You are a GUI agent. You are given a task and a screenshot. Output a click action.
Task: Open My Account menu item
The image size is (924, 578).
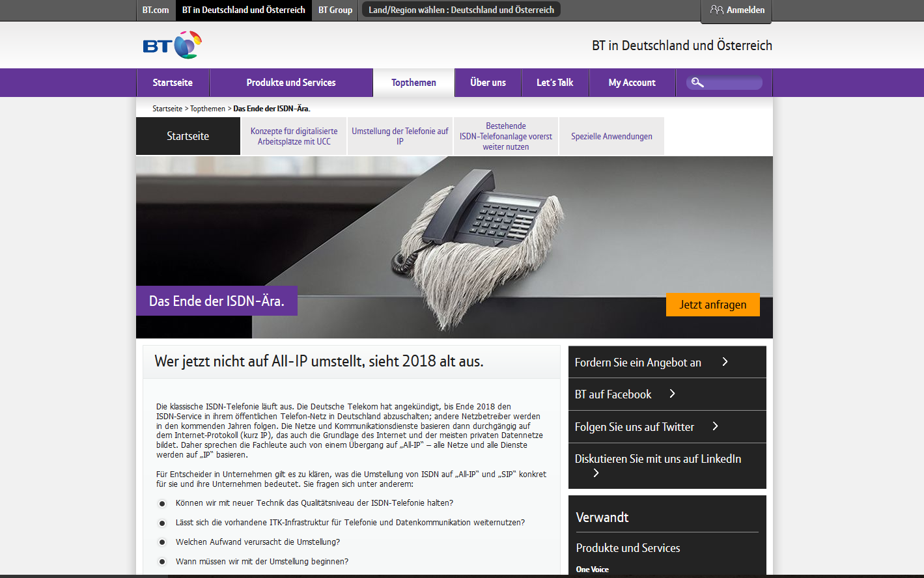[x=632, y=83]
